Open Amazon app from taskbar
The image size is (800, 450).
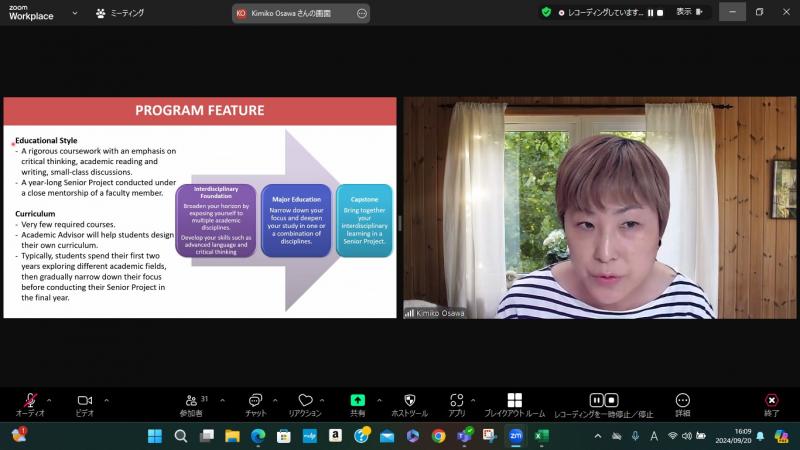(335, 436)
